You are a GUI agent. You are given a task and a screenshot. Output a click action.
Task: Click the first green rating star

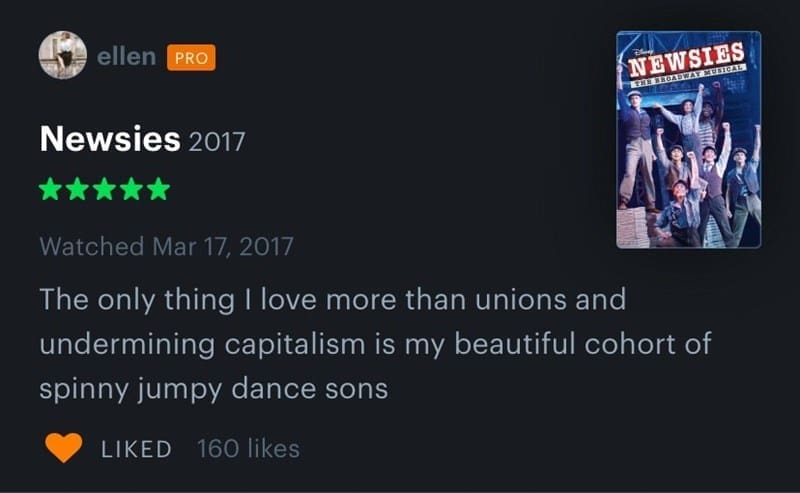coord(51,190)
